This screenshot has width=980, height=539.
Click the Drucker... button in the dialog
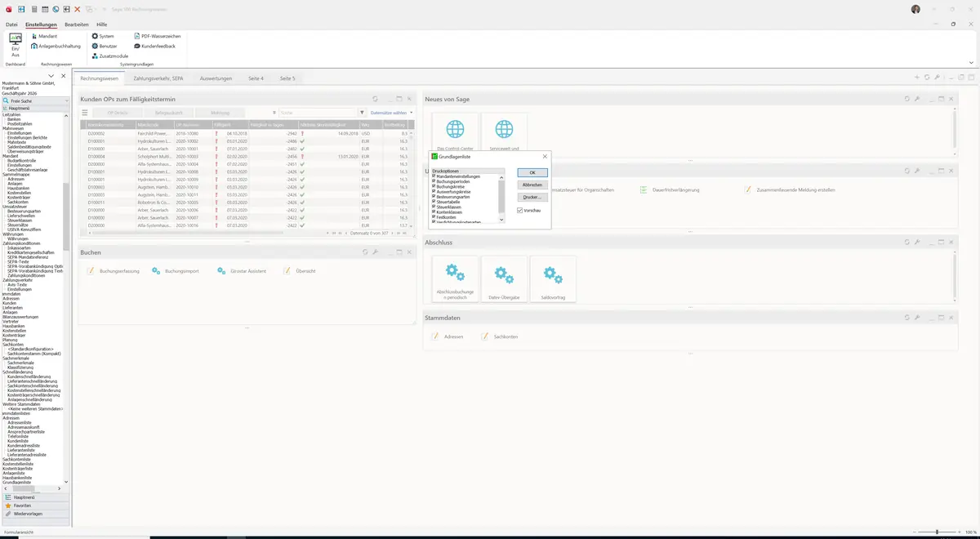(x=532, y=197)
